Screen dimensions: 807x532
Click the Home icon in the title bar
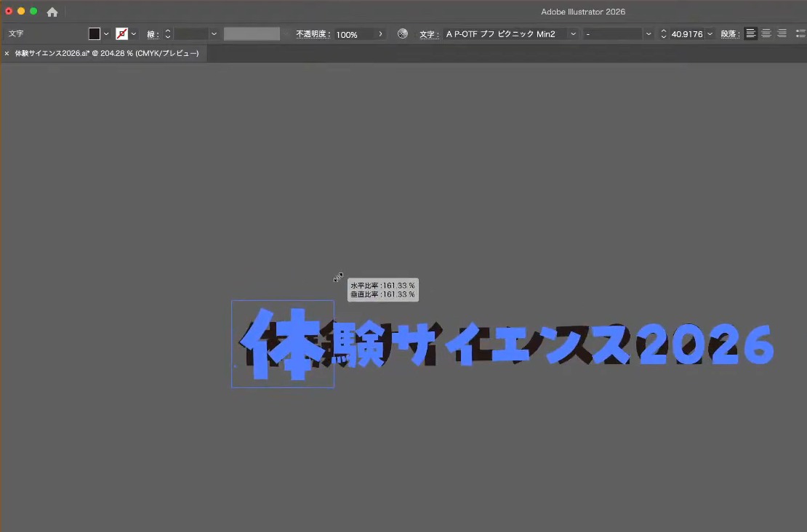(x=52, y=12)
